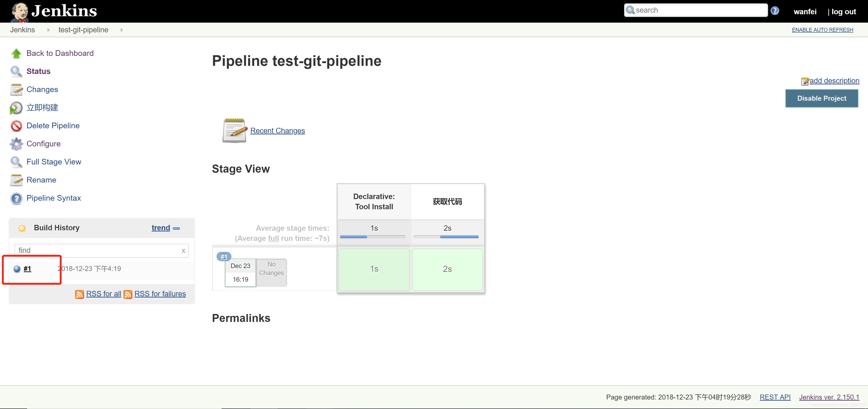The width and height of the screenshot is (868, 409).
Task: Click the RSS for all feed icon
Action: pos(79,294)
